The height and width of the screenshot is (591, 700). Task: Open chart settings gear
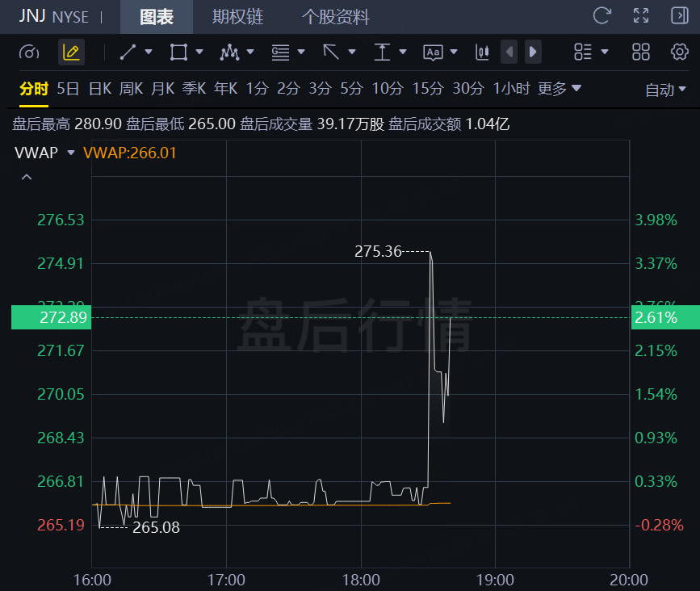pyautogui.click(x=680, y=52)
